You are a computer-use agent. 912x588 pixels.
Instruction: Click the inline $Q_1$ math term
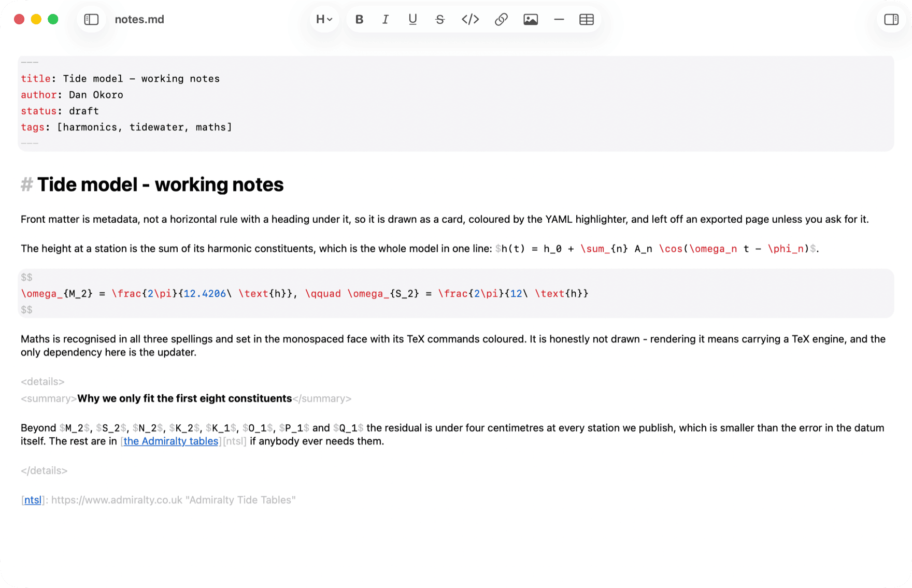348,428
